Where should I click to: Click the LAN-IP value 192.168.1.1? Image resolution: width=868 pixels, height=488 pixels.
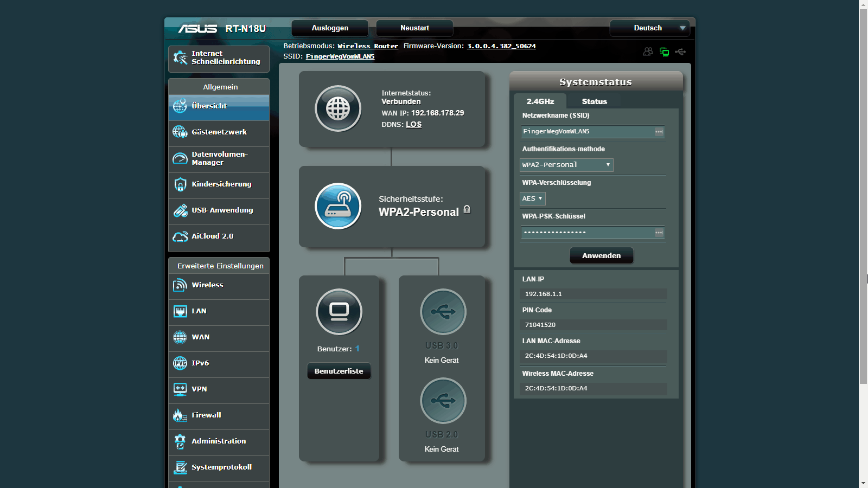544,294
